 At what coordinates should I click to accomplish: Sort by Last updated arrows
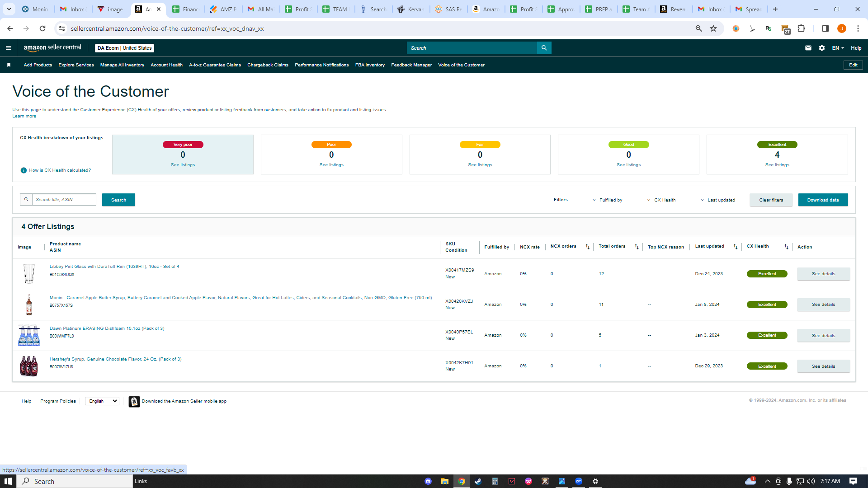point(736,247)
